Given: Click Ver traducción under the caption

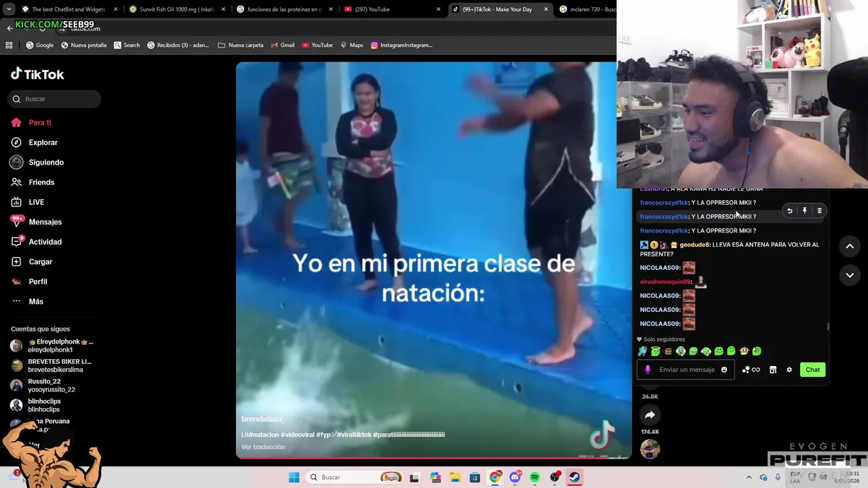Looking at the screenshot, I should (x=263, y=447).
